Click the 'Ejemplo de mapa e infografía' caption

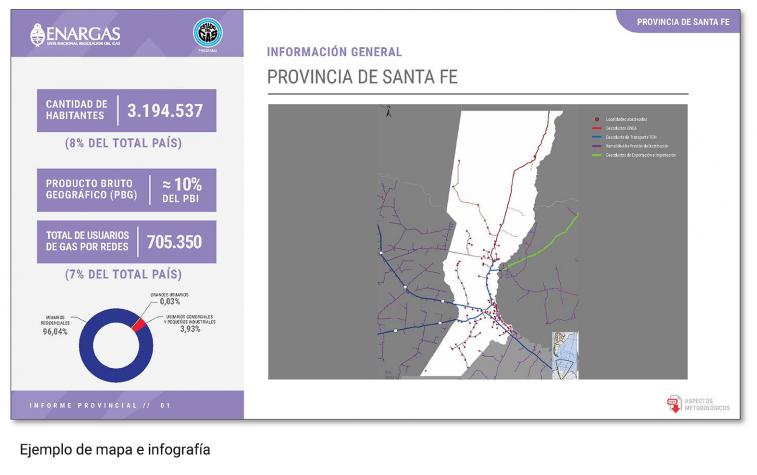pyautogui.click(x=115, y=450)
